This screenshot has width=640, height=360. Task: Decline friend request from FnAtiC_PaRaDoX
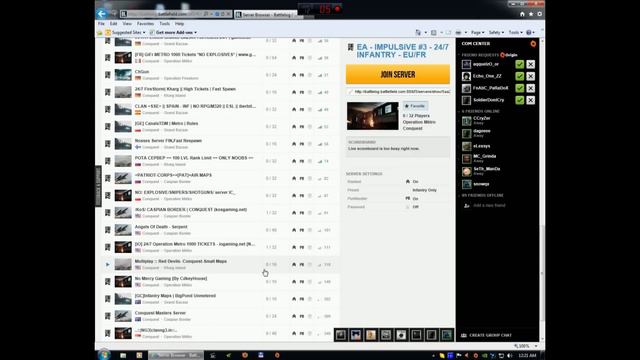[530, 88]
